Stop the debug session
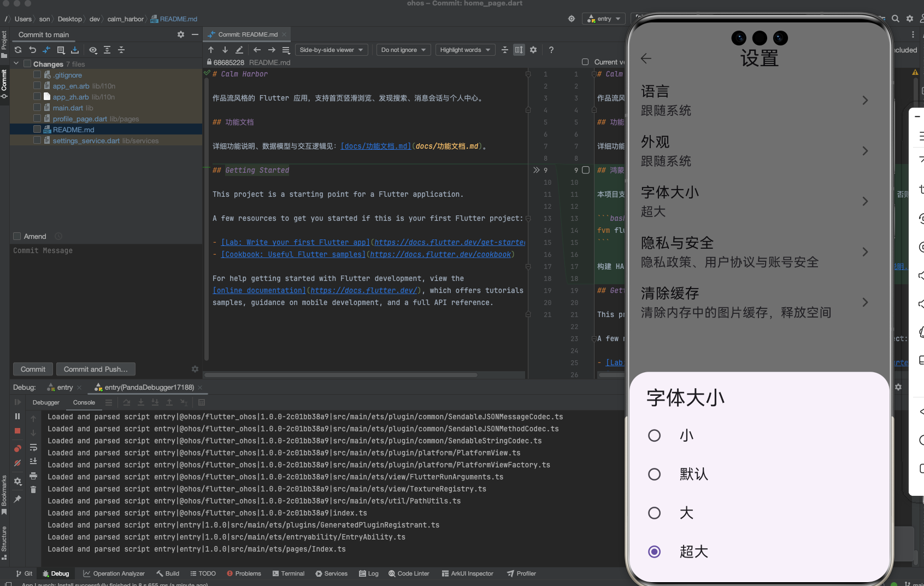924x586 pixels. (x=17, y=431)
